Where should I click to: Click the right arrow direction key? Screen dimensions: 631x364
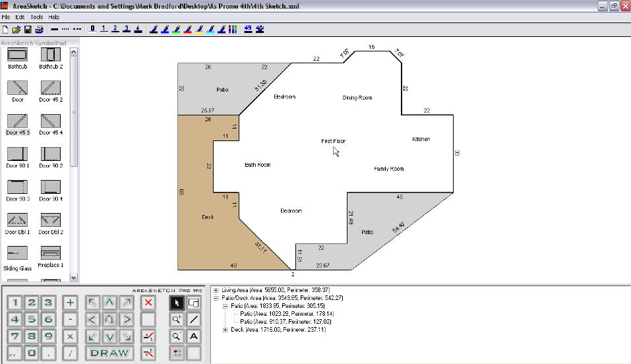coord(127,319)
